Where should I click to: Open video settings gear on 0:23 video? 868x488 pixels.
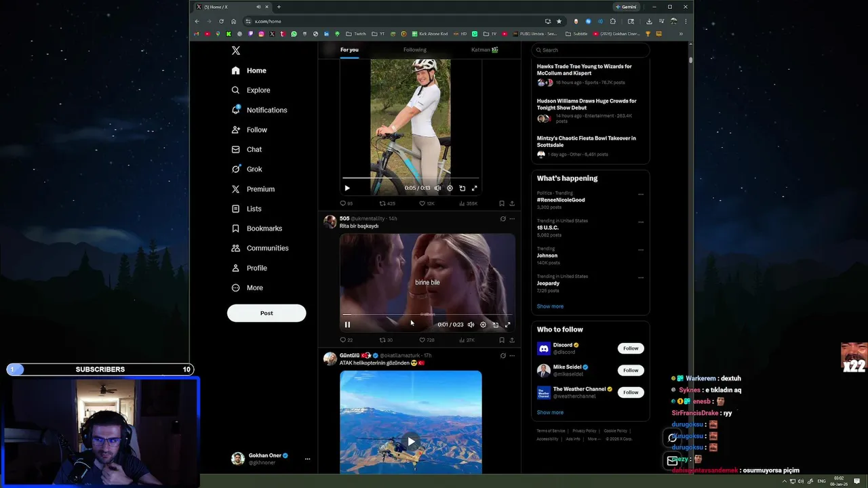point(483,325)
